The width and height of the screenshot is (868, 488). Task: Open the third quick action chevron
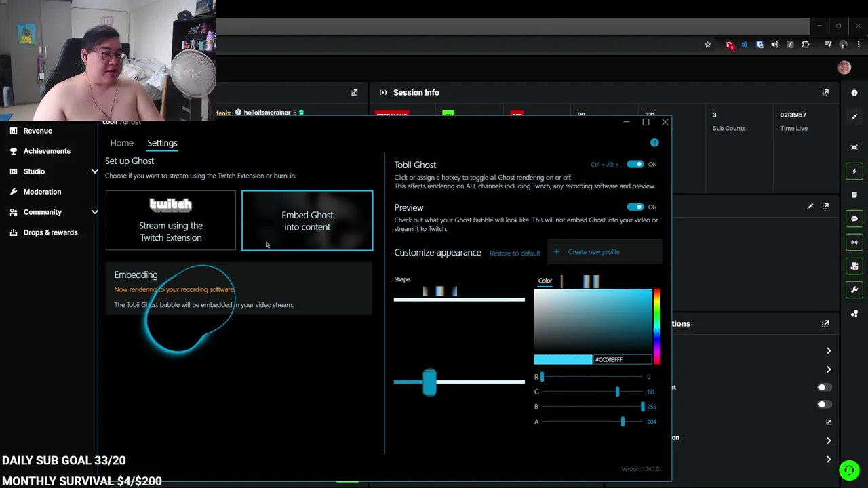pos(829,441)
